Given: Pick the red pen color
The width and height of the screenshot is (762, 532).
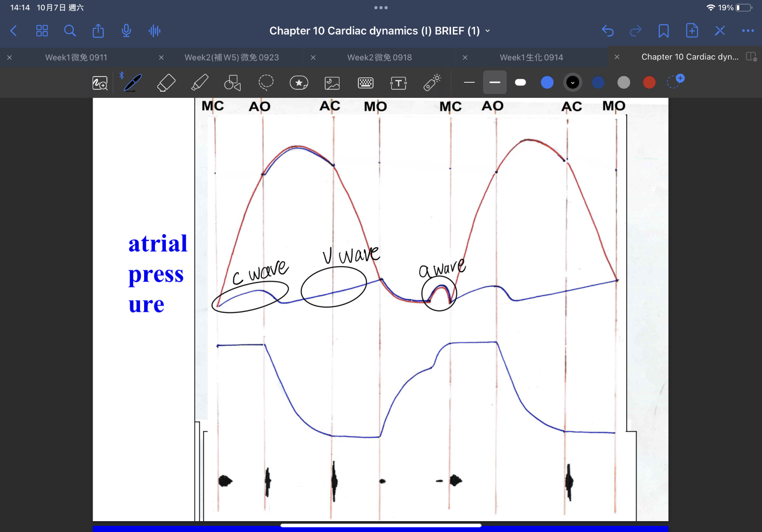Looking at the screenshot, I should [649, 83].
